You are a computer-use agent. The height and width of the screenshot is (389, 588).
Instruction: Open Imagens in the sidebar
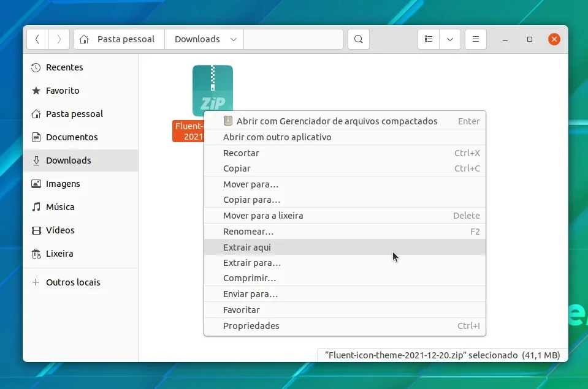click(x=80, y=184)
